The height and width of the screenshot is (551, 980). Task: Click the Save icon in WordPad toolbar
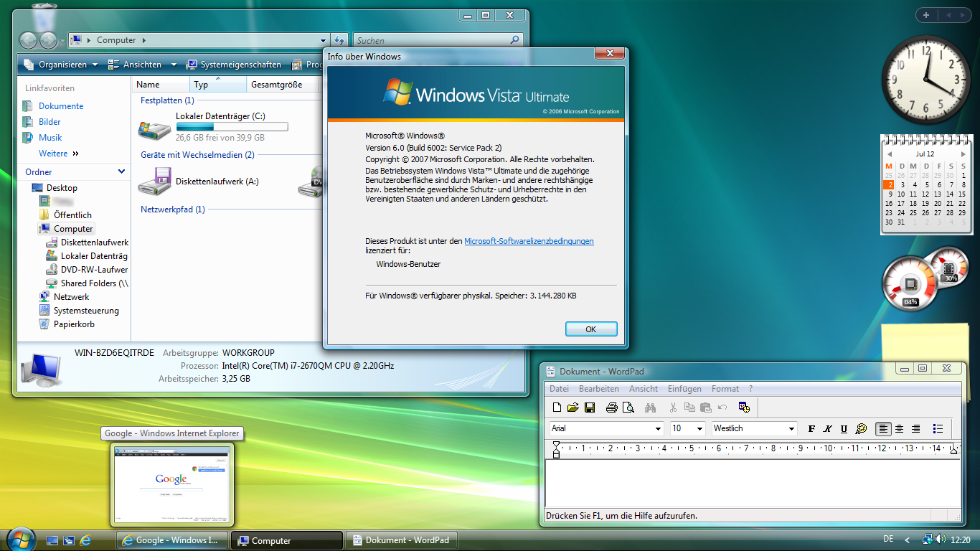[590, 407]
